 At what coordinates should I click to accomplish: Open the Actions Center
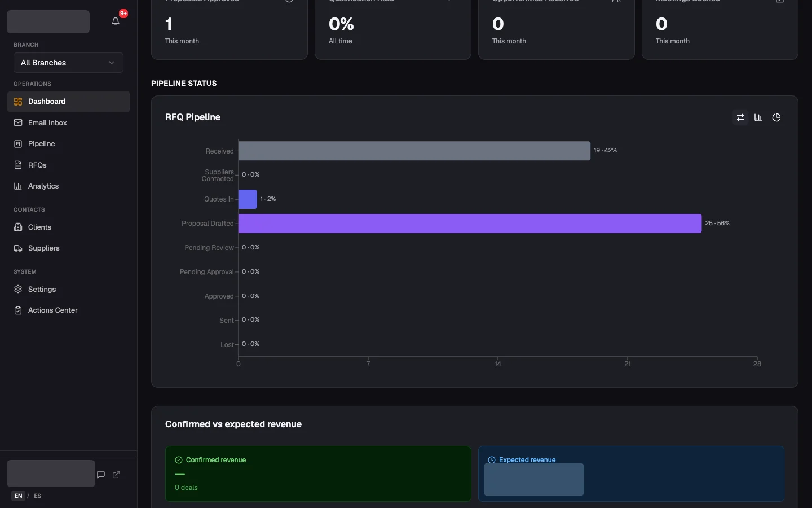point(68,310)
